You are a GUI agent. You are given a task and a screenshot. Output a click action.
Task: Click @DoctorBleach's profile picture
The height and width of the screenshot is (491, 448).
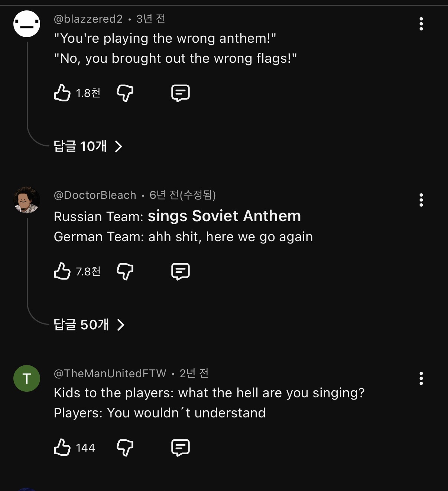tap(26, 200)
